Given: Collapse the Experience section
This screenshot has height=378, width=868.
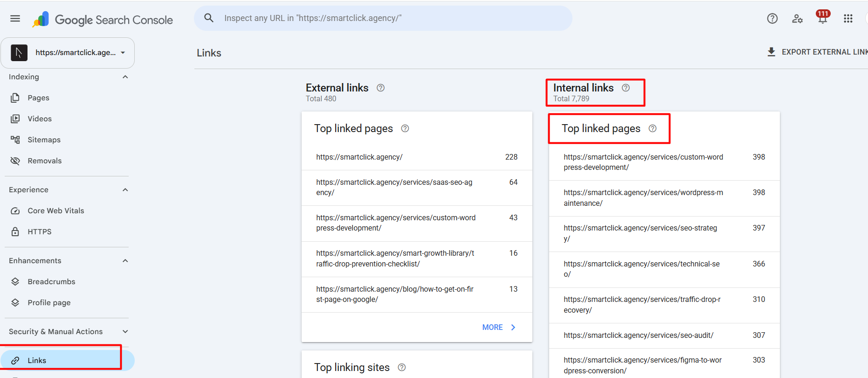Looking at the screenshot, I should (125, 190).
